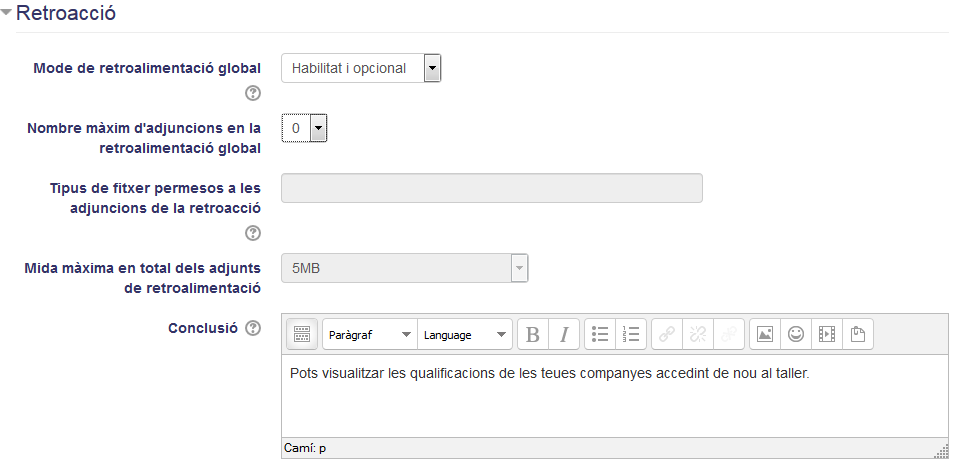This screenshot has width=961, height=471.
Task: Click inside the Conclusió text area
Action: pyautogui.click(x=615, y=396)
